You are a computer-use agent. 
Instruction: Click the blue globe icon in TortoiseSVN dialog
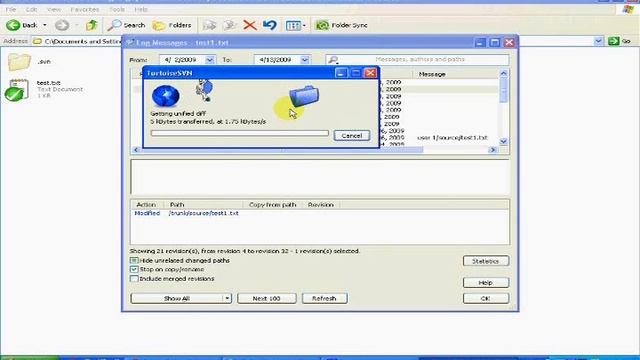(x=166, y=96)
